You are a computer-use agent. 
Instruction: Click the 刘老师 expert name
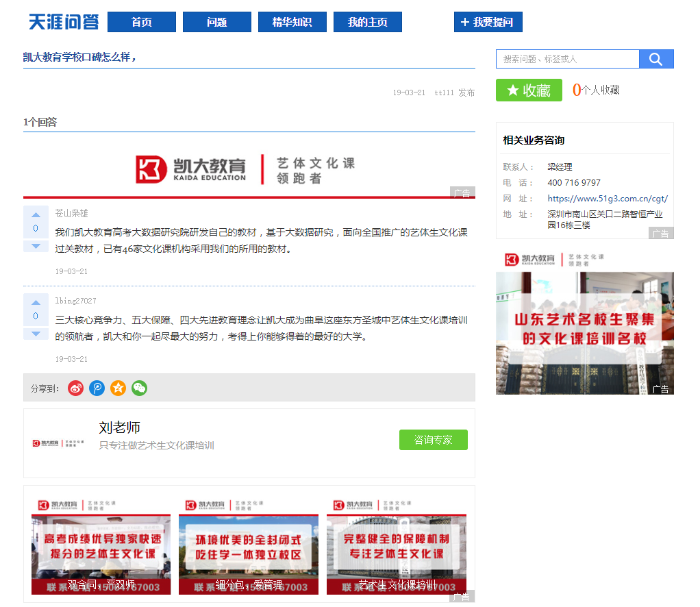point(119,428)
